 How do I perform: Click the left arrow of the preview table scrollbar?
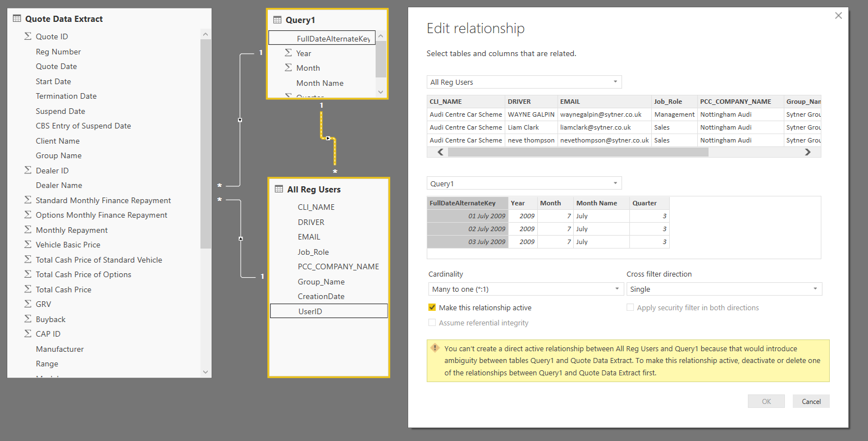(440, 152)
